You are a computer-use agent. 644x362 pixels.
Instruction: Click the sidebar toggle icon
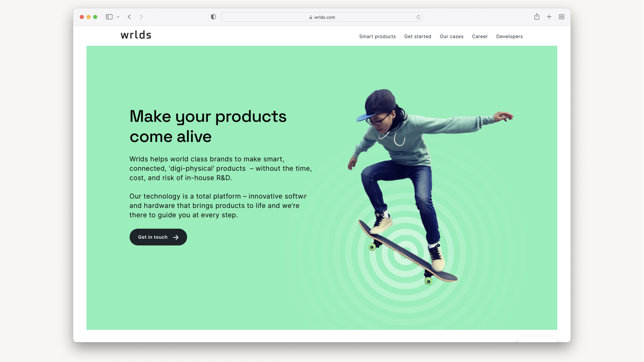click(109, 17)
